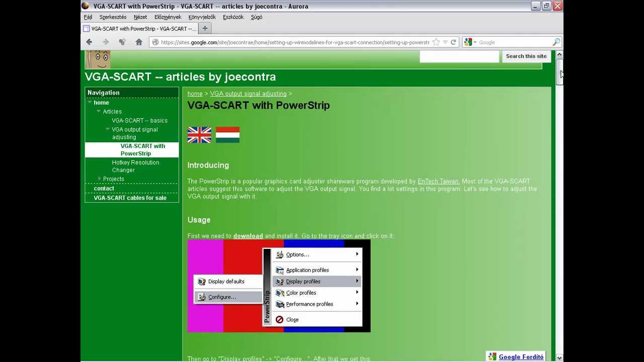Viewport: 644px width, 362px height.
Task: Click the Articles item in Navigation
Action: pos(112,112)
